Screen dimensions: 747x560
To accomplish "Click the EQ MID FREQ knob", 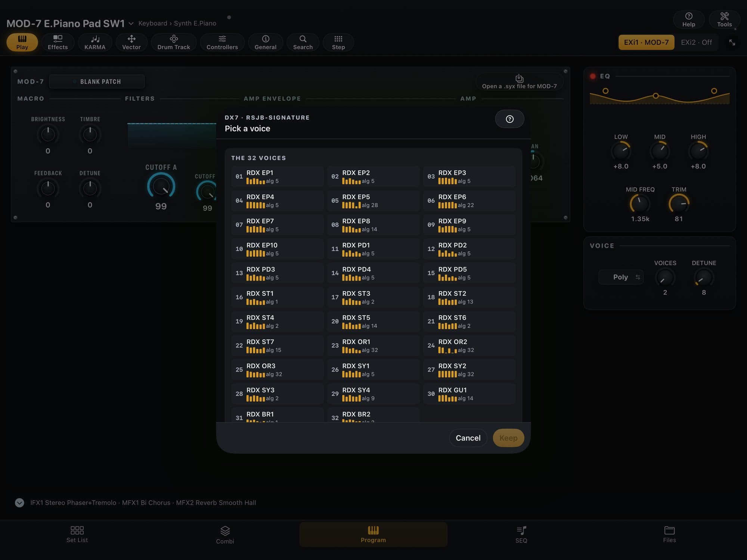I will [640, 204].
